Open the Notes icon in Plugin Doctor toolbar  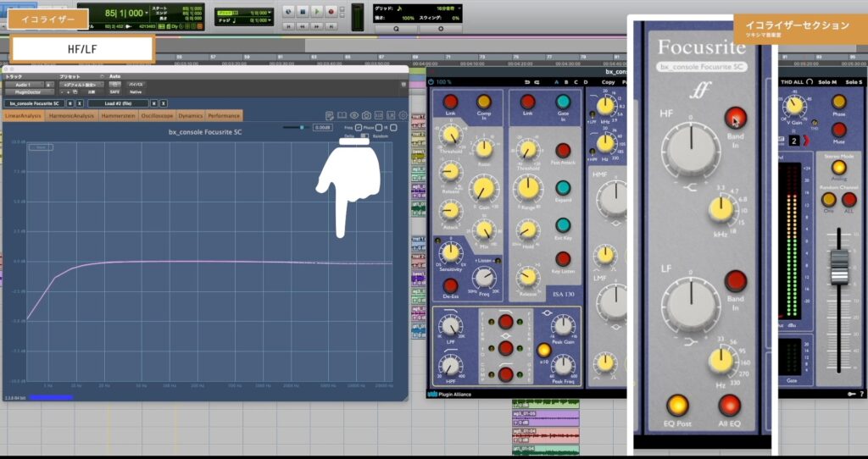330,115
